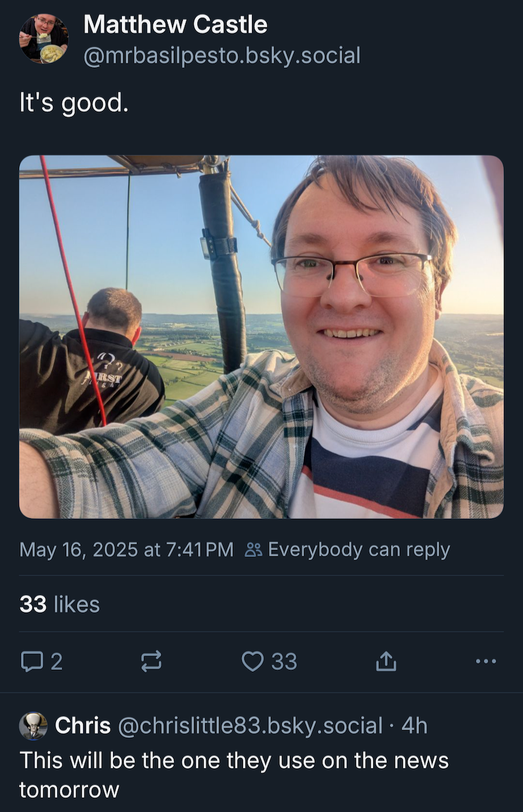Open the reply speech bubble icon
523x812 pixels.
coord(31,662)
